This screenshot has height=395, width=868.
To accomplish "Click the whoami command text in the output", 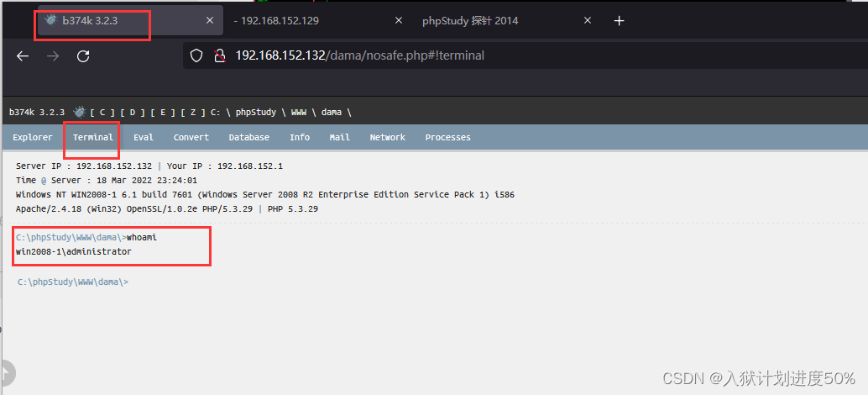I will [142, 238].
